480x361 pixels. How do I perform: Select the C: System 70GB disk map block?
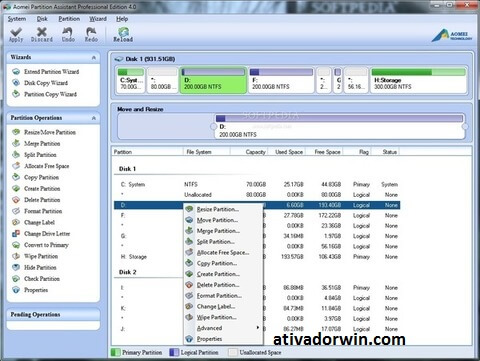131,80
